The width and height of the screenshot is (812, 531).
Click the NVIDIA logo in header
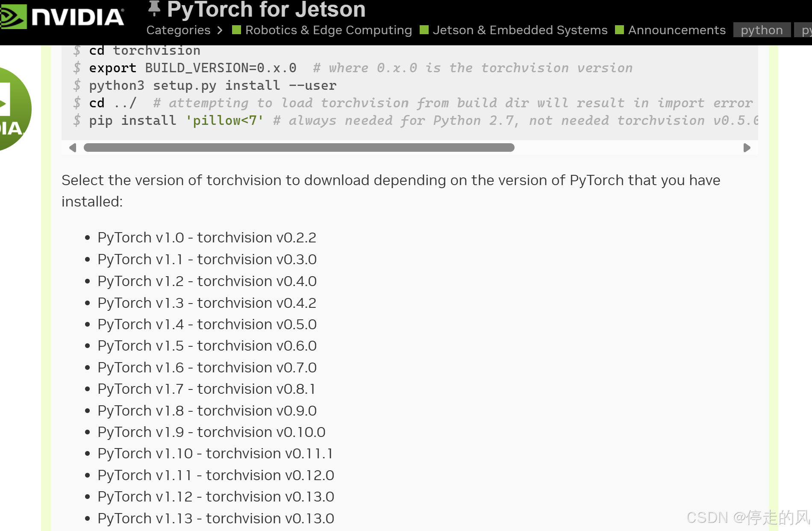click(62, 17)
